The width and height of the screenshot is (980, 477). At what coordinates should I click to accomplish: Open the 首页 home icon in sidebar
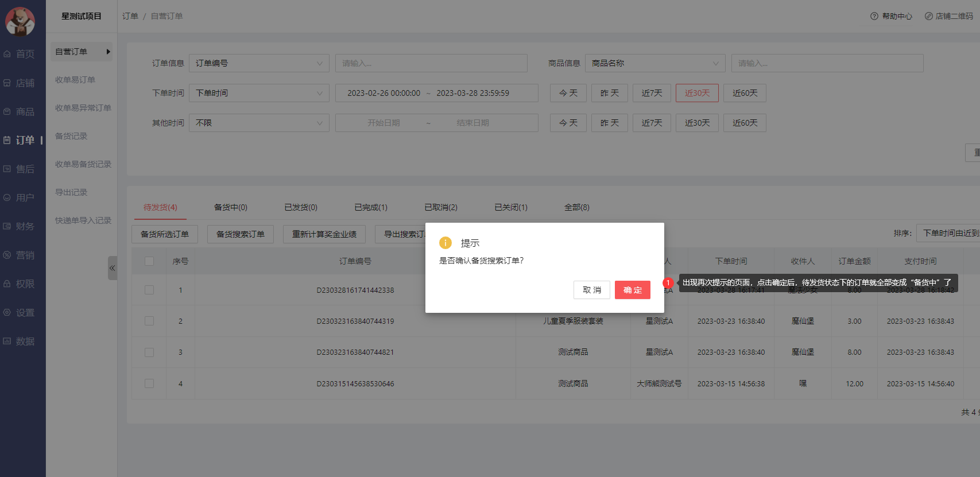coord(7,54)
